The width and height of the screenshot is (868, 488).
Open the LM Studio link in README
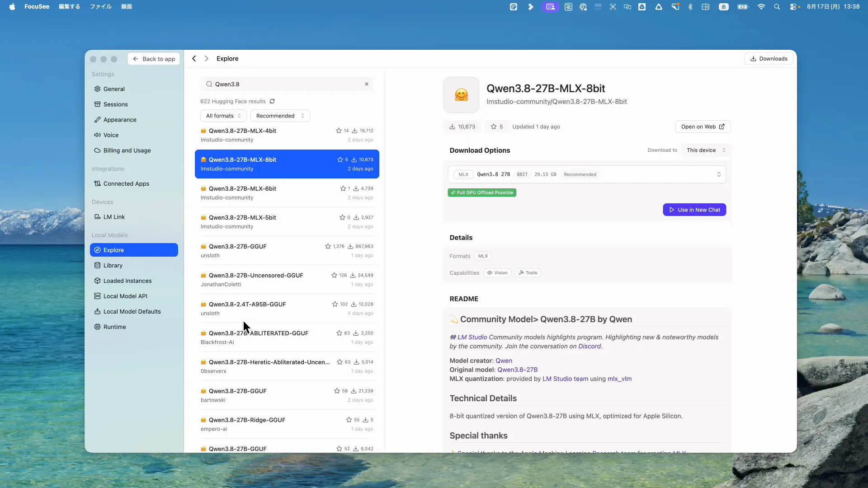pos(472,337)
